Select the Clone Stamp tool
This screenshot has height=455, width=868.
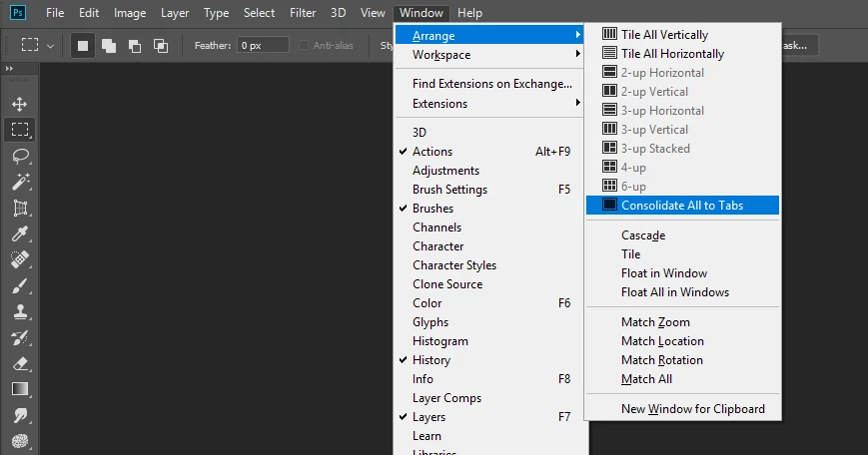(x=20, y=311)
